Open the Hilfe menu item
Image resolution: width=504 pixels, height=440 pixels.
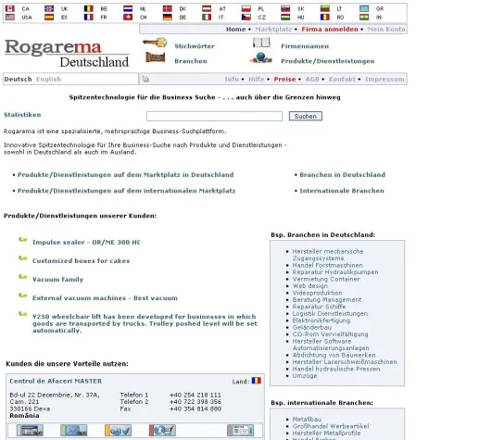coord(257,79)
